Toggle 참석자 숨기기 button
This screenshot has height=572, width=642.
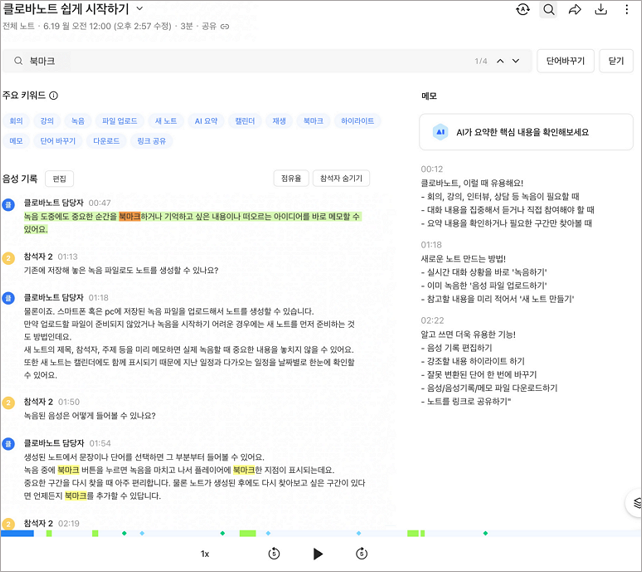coord(341,179)
